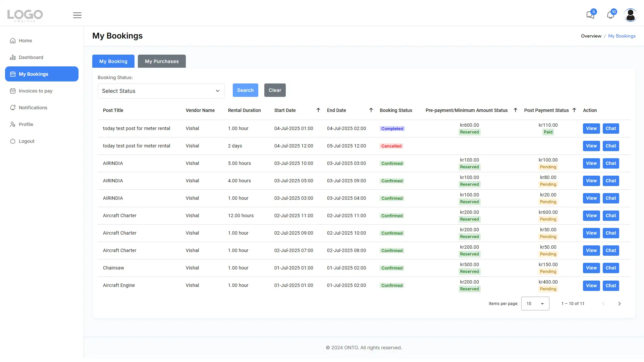This screenshot has height=362, width=644.
Task: Click the Notifications bell icon in sidebar
Action: pyautogui.click(x=13, y=108)
